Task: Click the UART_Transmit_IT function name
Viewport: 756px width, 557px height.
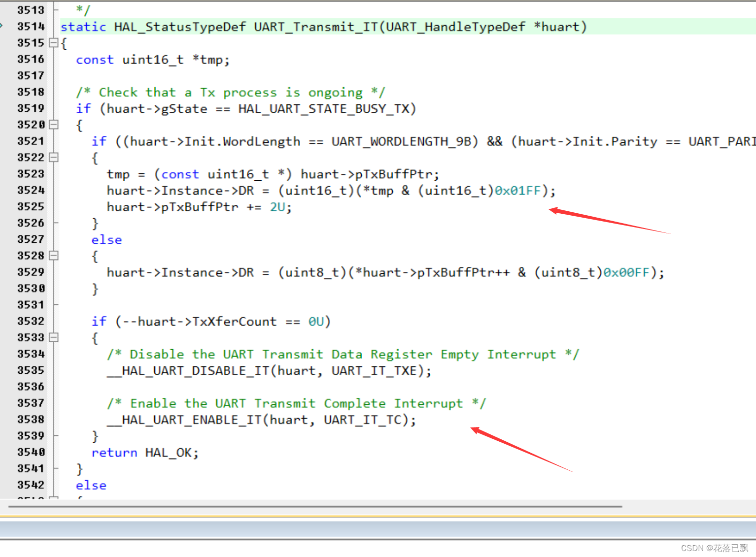Action: tap(316, 27)
